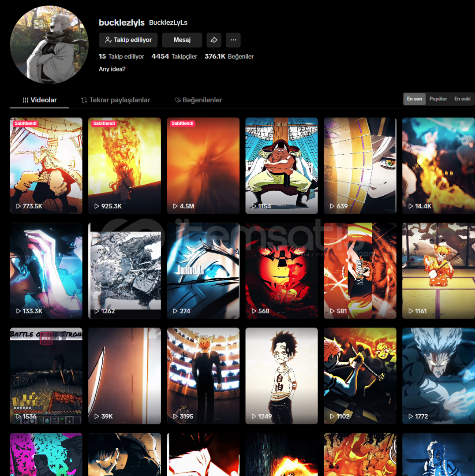Open the video showing 14.4K views
This screenshot has height=476, width=475.
pos(438,165)
